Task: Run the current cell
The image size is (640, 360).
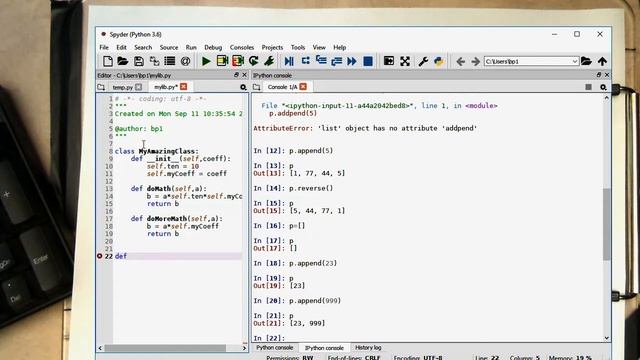Action: (x=222, y=61)
